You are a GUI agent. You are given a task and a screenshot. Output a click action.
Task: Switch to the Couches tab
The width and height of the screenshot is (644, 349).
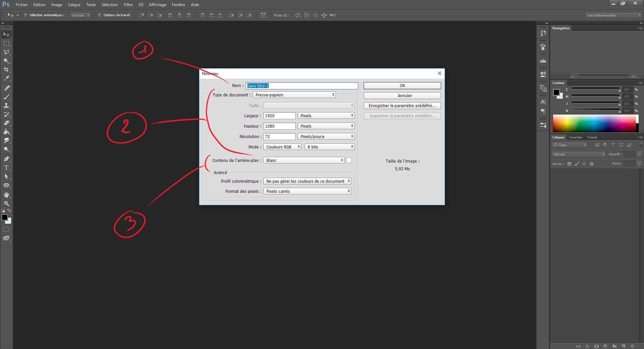click(575, 137)
